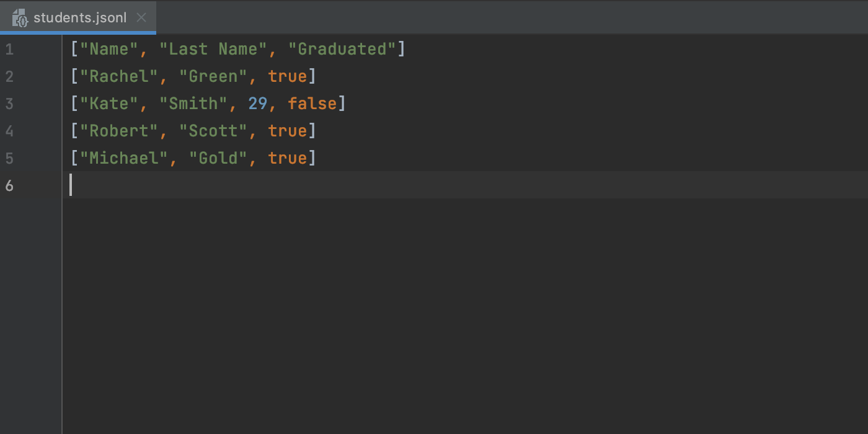
Task: Select the students.jsonl editor tab
Action: (x=78, y=17)
